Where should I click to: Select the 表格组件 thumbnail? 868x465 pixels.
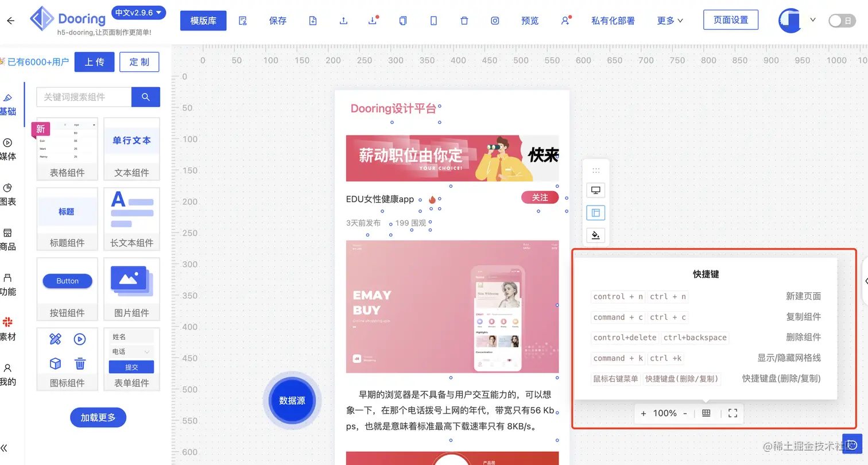[67, 149]
